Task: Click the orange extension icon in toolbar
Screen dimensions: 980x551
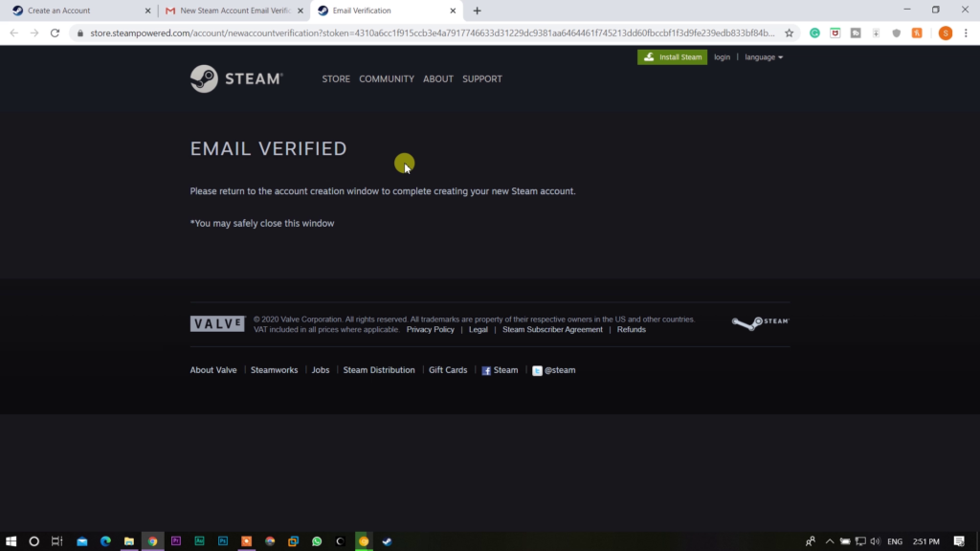Action: click(917, 33)
